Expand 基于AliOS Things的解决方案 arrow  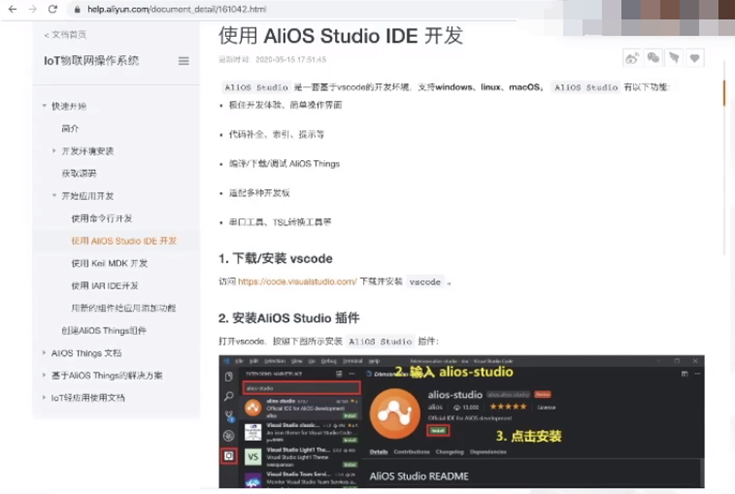(44, 375)
